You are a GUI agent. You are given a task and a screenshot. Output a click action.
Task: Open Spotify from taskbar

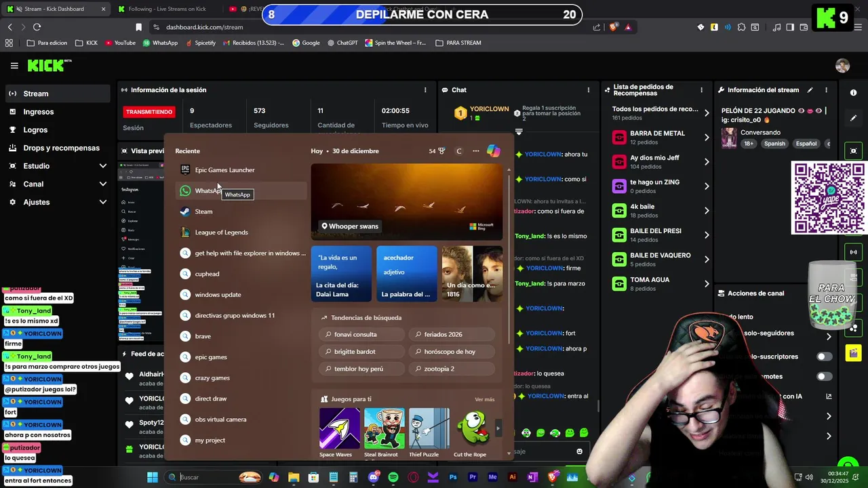(393, 477)
